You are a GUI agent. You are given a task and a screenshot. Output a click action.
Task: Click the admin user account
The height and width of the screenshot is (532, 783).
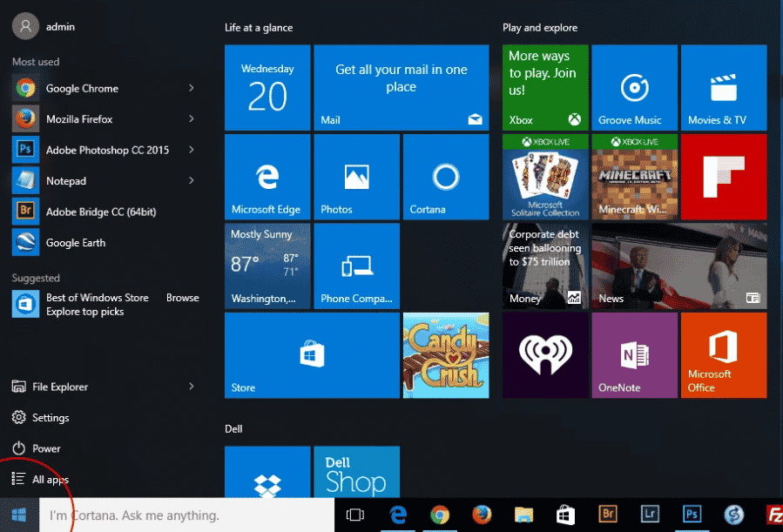pyautogui.click(x=44, y=26)
